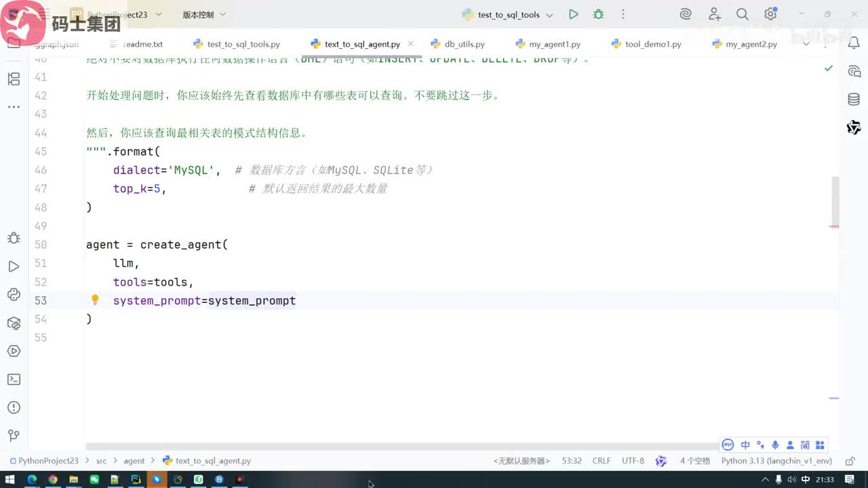The width and height of the screenshot is (868, 488).
Task: Show more tool windows ellipsis
Action: 14,107
